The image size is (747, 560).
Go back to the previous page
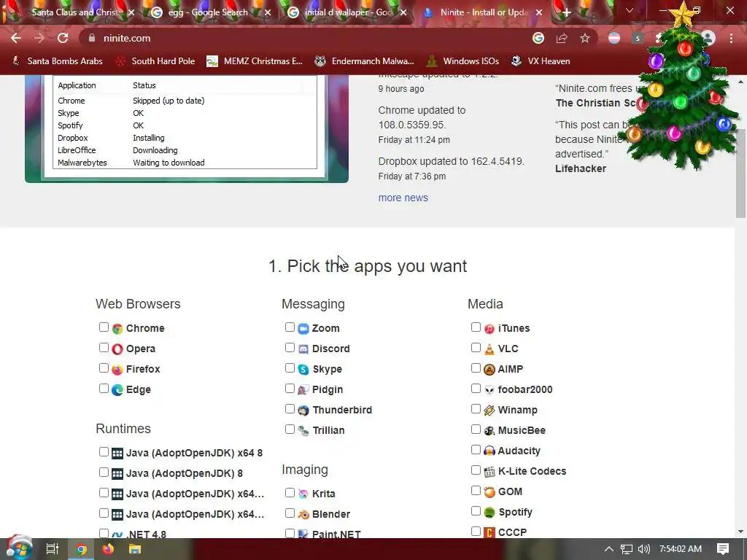tap(16, 38)
